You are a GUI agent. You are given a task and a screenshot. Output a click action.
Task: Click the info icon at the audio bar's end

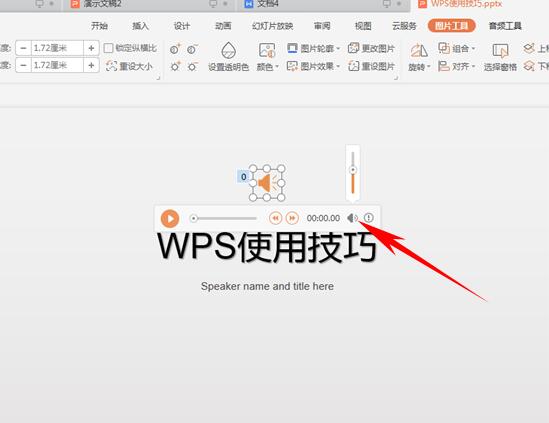(368, 218)
